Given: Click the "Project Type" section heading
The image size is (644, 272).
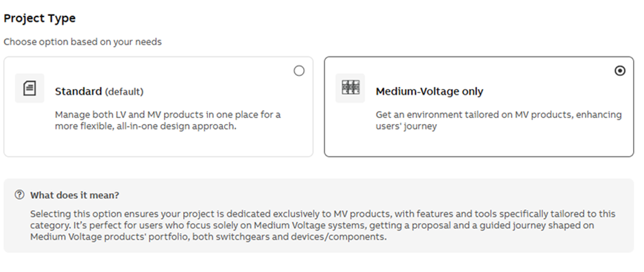Looking at the screenshot, I should [40, 18].
